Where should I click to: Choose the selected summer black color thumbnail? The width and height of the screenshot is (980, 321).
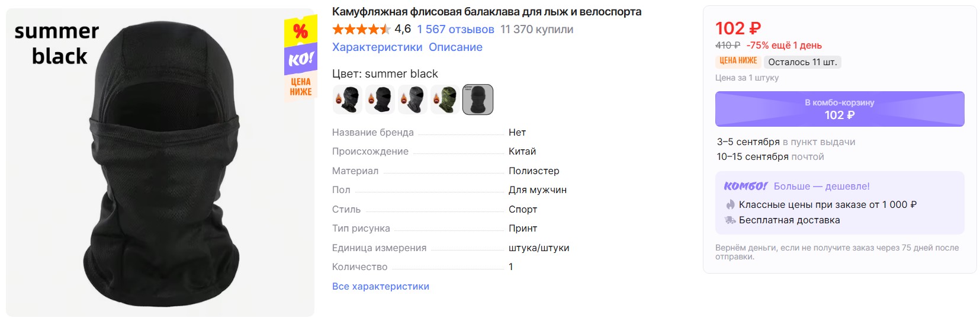click(478, 99)
